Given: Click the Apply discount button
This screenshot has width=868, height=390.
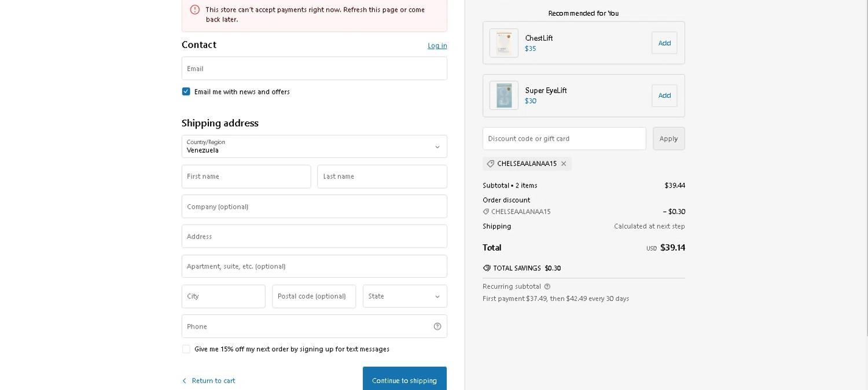Looking at the screenshot, I should pyautogui.click(x=669, y=138).
